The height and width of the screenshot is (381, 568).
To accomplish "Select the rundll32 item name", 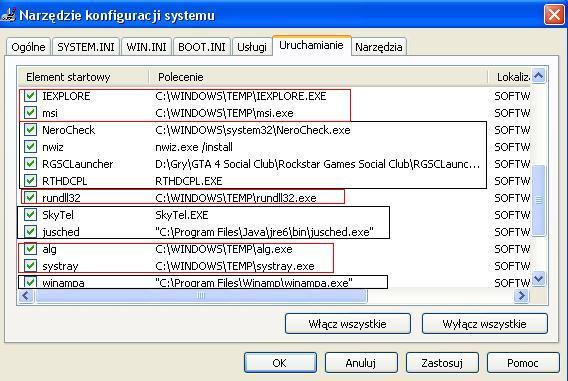I will click(61, 198).
